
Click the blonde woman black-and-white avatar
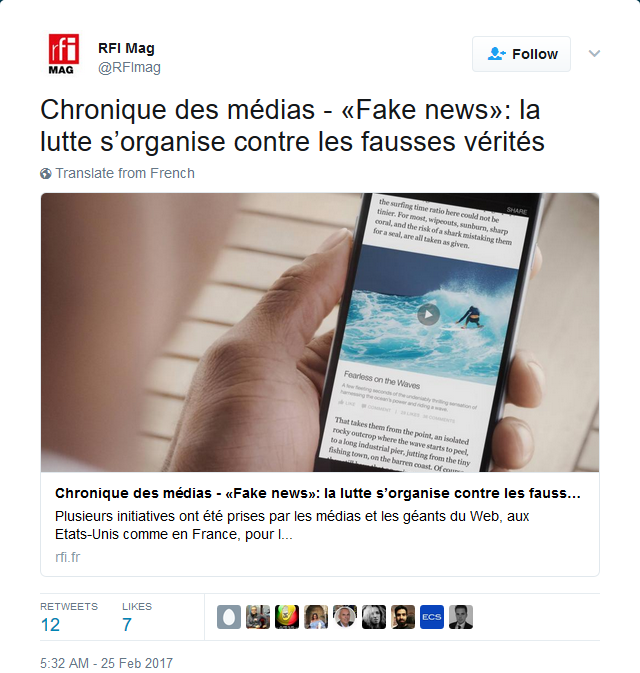pos(374,617)
